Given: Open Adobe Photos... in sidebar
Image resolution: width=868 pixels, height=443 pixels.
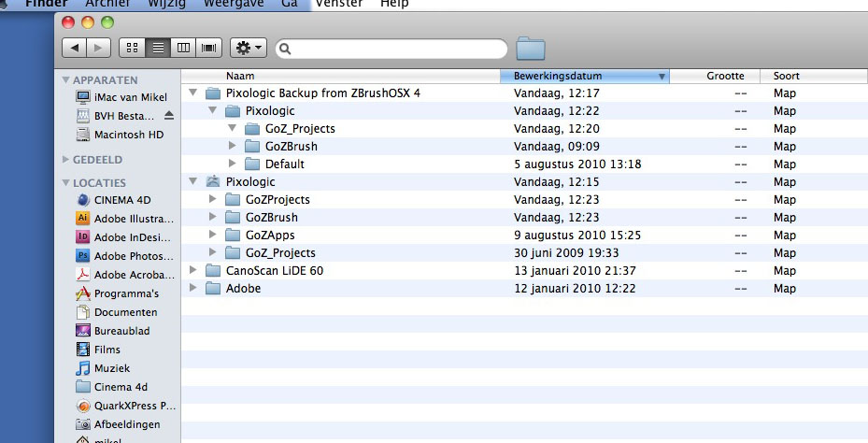Looking at the screenshot, I should (x=124, y=256).
